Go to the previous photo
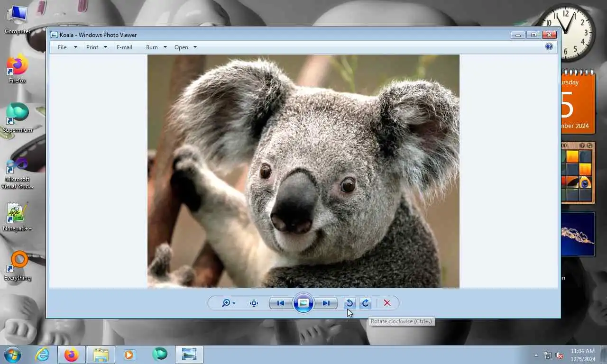Screen dimensions: 607x364 (280, 303)
